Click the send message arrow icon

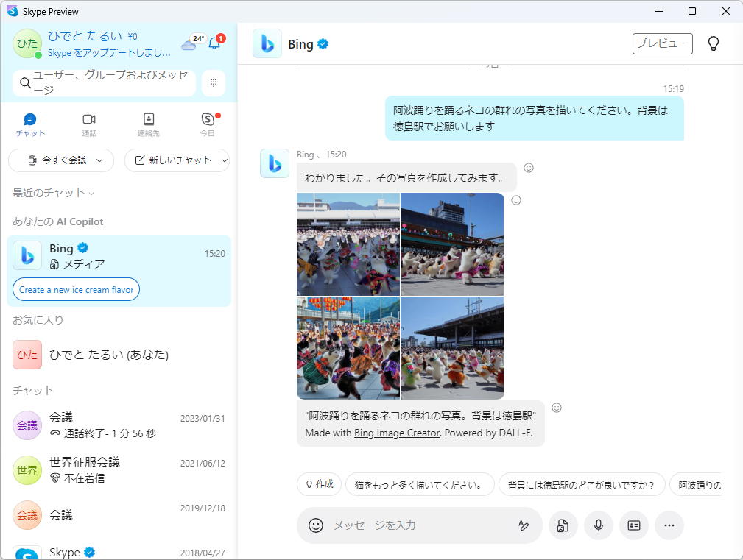(524, 525)
